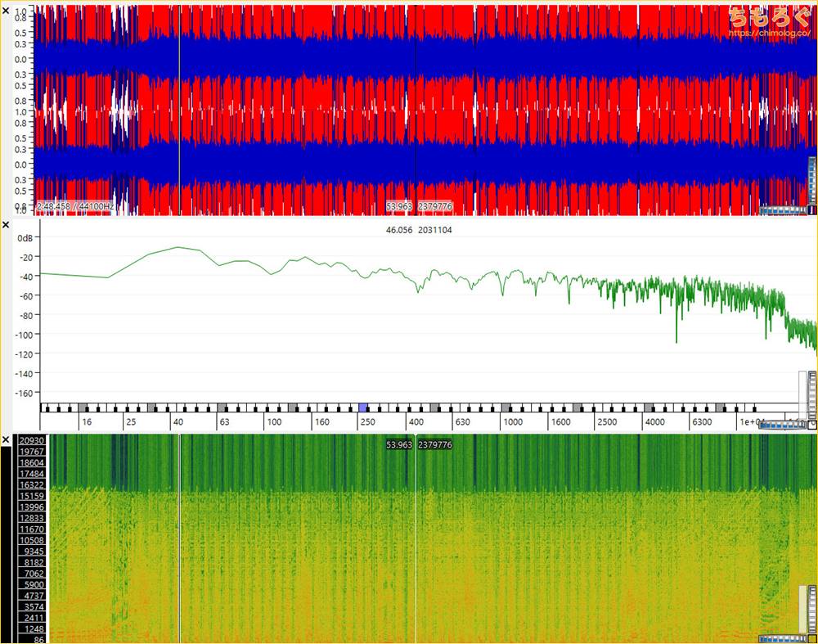Close the waveform pane with X

pyautogui.click(x=6, y=11)
